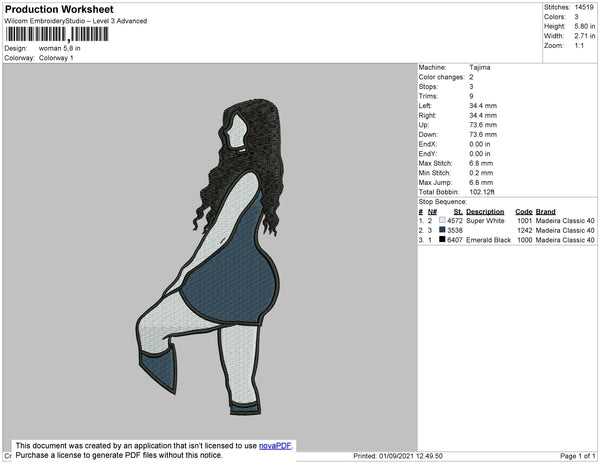Select the 'Color changes:' label
The height and width of the screenshot is (464, 600).
point(442,77)
